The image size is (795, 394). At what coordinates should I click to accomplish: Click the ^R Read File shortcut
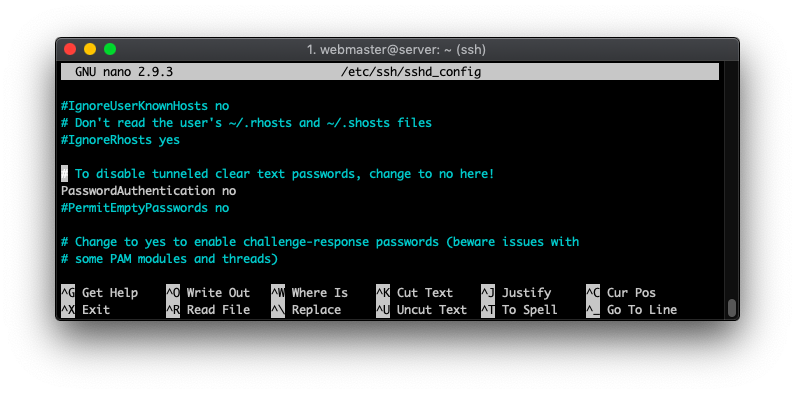(x=208, y=310)
